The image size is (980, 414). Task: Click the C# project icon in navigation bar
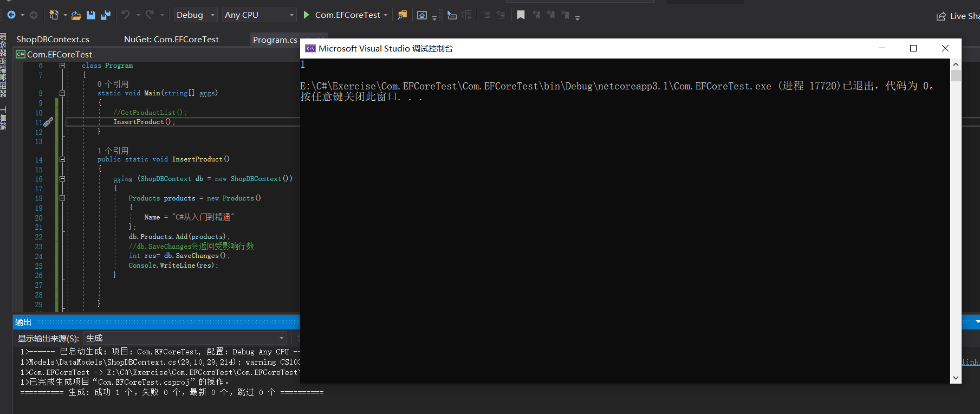pos(21,54)
